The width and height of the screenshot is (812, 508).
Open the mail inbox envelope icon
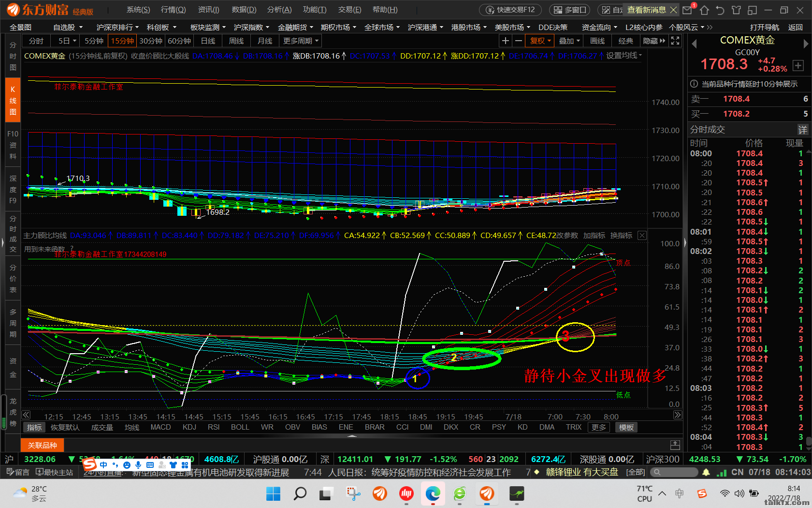[687, 10]
